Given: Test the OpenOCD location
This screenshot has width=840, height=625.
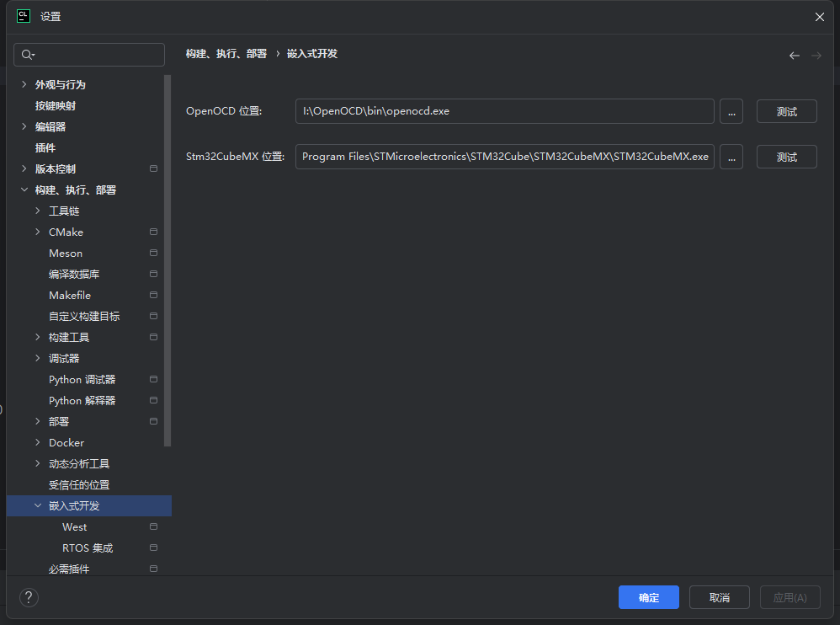Looking at the screenshot, I should (786, 111).
